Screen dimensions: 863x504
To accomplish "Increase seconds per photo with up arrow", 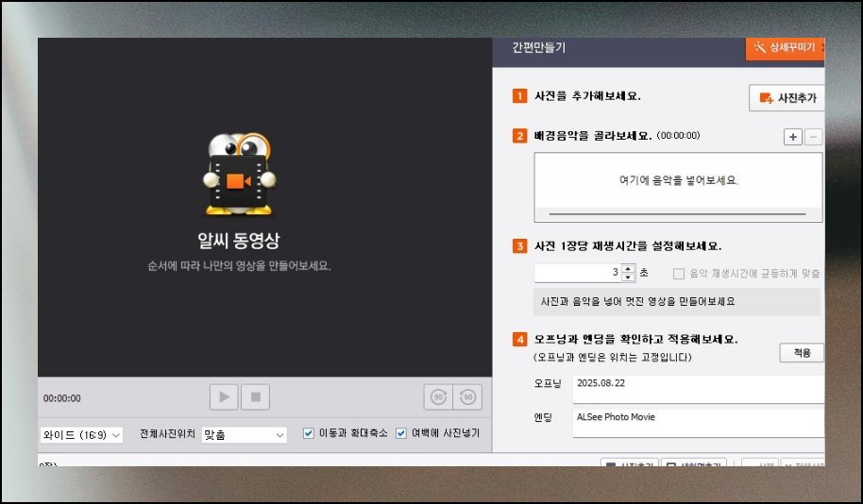I will [628, 268].
